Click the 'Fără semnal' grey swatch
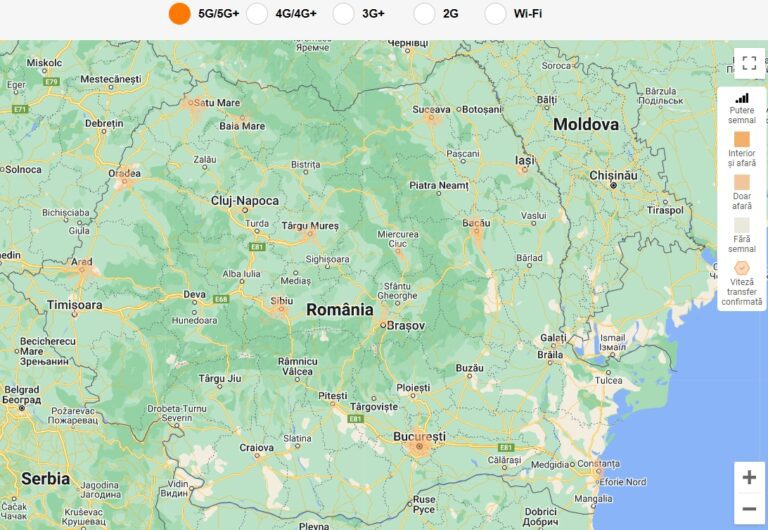This screenshot has width=768, height=530. (742, 225)
